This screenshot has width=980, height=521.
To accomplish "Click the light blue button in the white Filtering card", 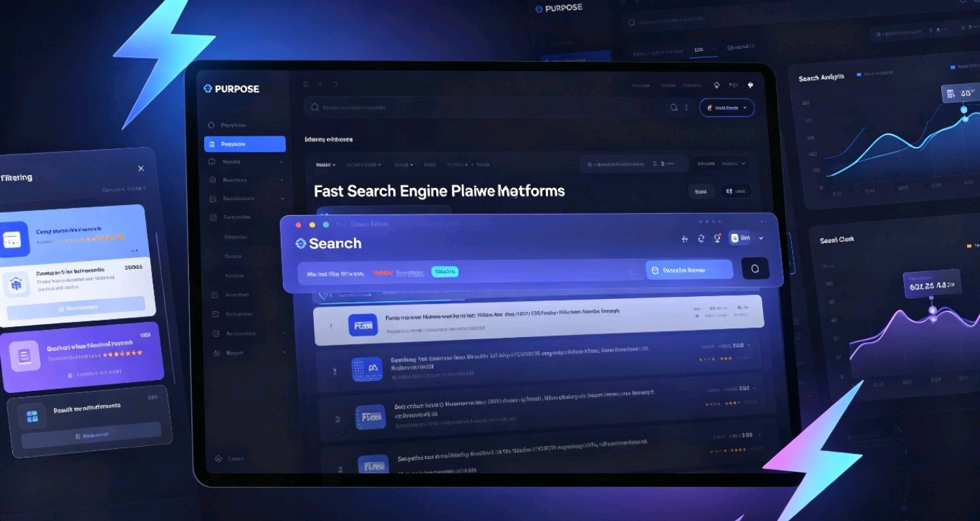I will click(75, 307).
